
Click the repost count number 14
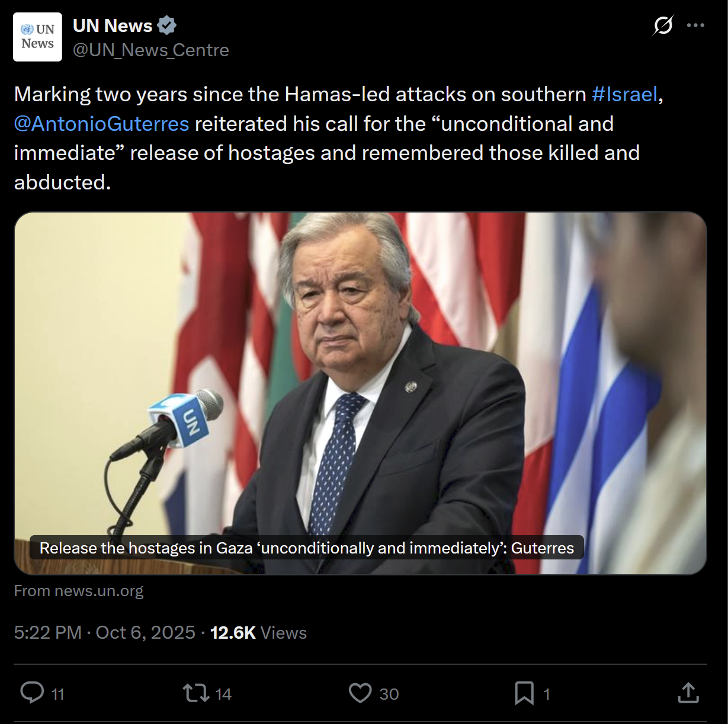pos(223,694)
